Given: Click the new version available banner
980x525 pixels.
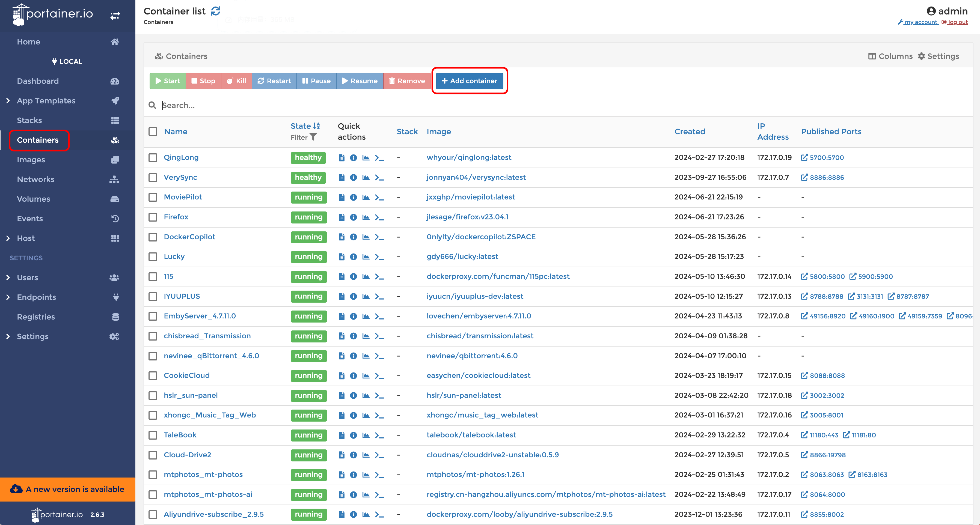Looking at the screenshot, I should point(68,490).
